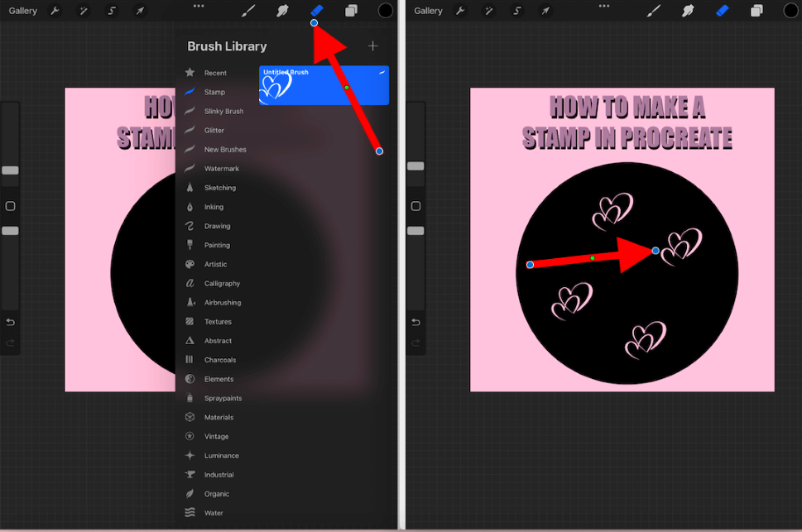
Task: Click opacity slider in right window
Action: click(x=415, y=231)
